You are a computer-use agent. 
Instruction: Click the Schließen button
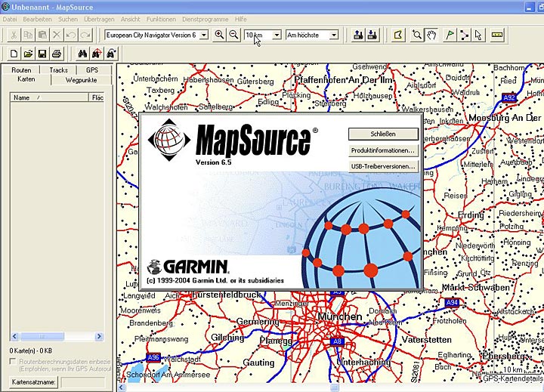(383, 134)
